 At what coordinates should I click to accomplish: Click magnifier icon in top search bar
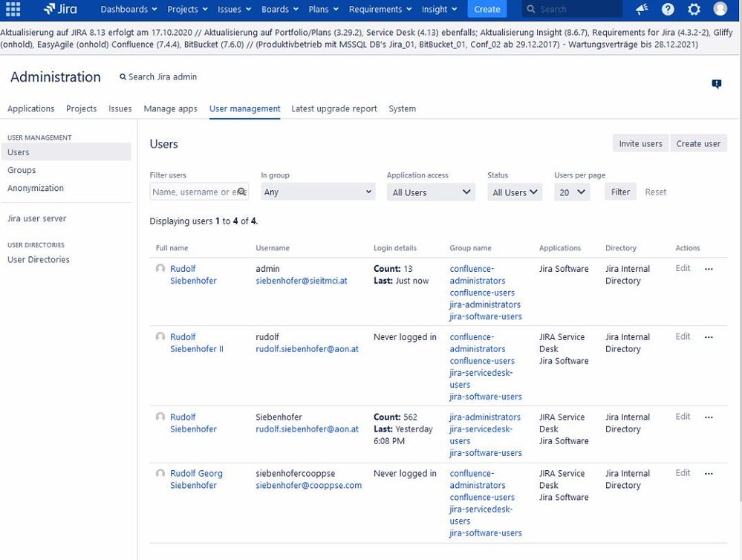[531, 9]
